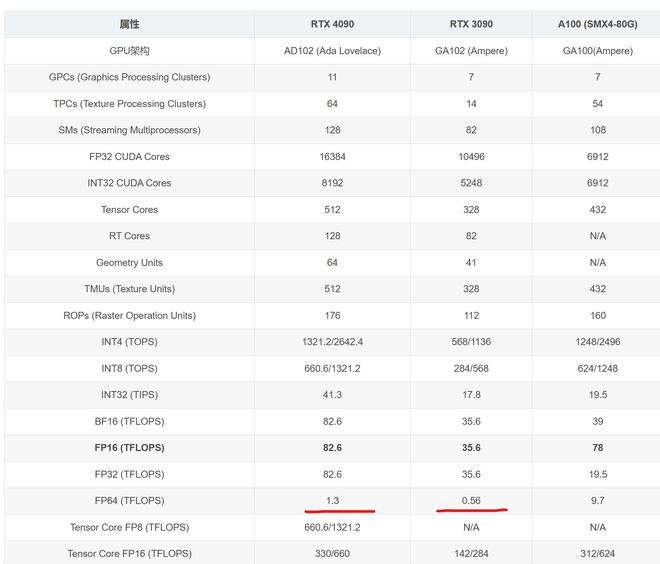
Task: Select the ROPs value 160
Action: (x=597, y=316)
